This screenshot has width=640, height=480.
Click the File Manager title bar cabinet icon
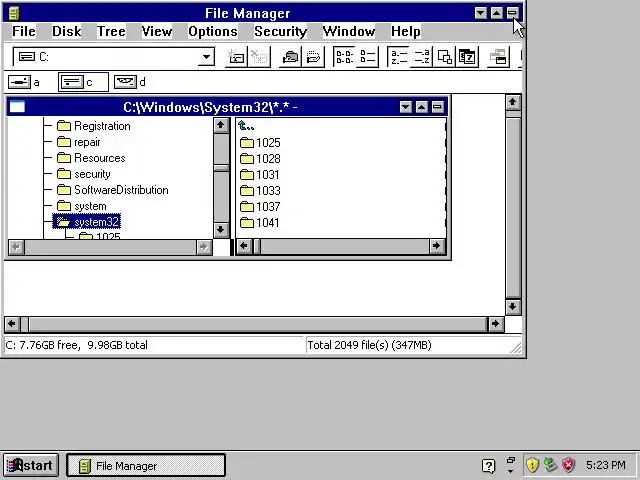tap(14, 13)
